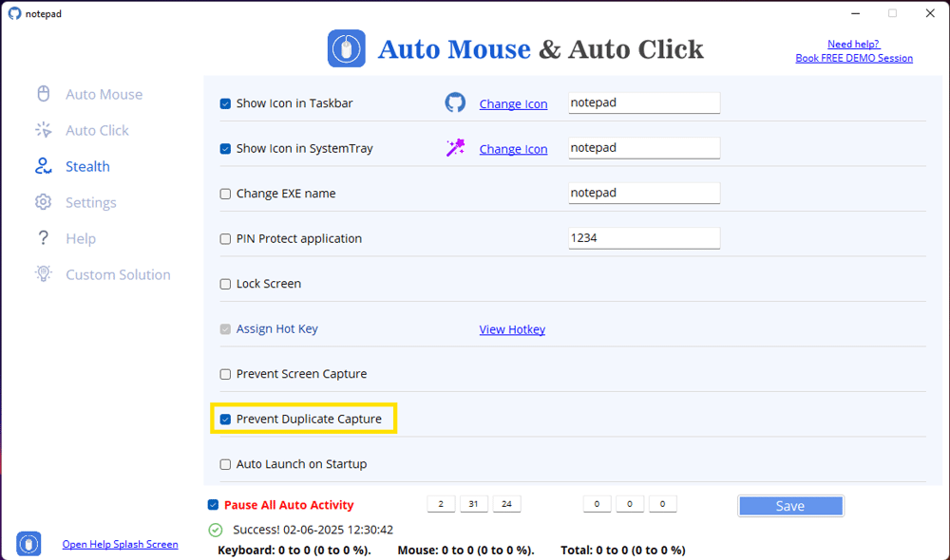Click the Custom Solution lightbulb icon

[43, 274]
